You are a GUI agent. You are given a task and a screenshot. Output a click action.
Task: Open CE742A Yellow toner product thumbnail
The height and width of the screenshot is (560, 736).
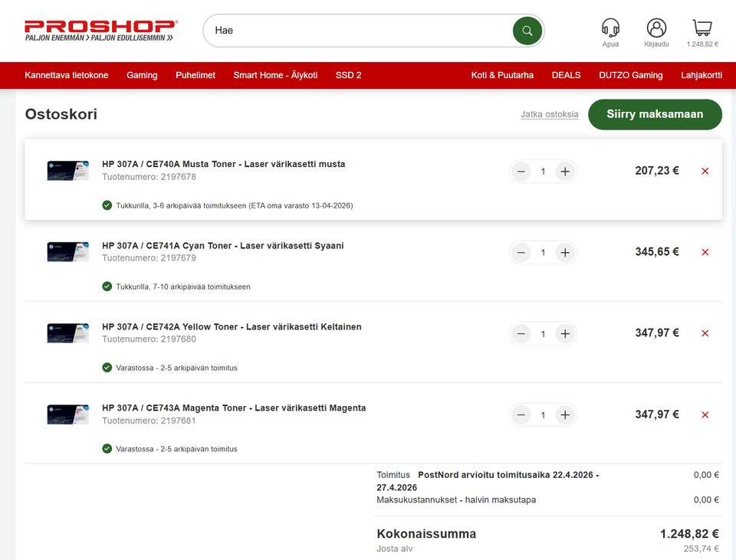(67, 333)
